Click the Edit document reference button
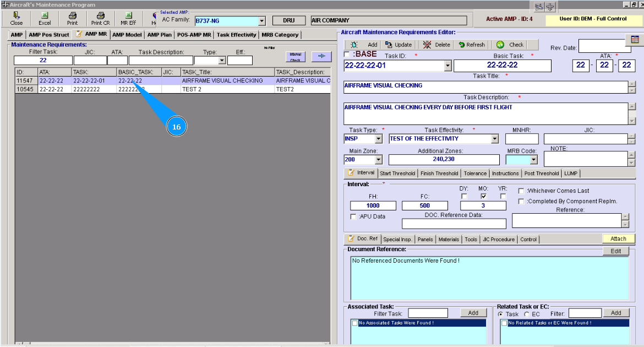Image resolution: width=644 pixels, height=347 pixels. click(615, 251)
